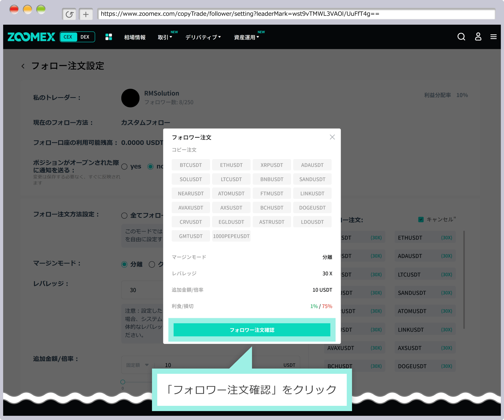Image resolution: width=504 pixels, height=420 pixels.
Task: Click the XRPUSDT chip in dialog
Action: [272, 165]
